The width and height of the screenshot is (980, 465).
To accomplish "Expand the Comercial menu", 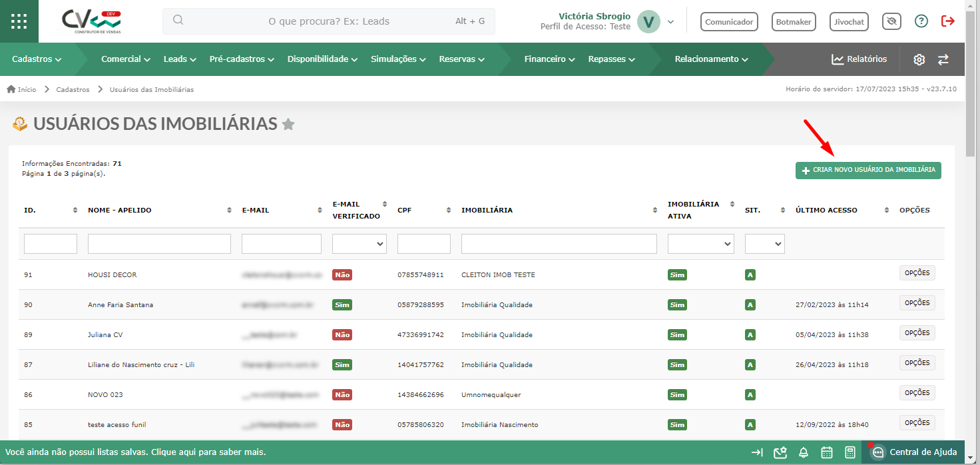I will coord(126,59).
